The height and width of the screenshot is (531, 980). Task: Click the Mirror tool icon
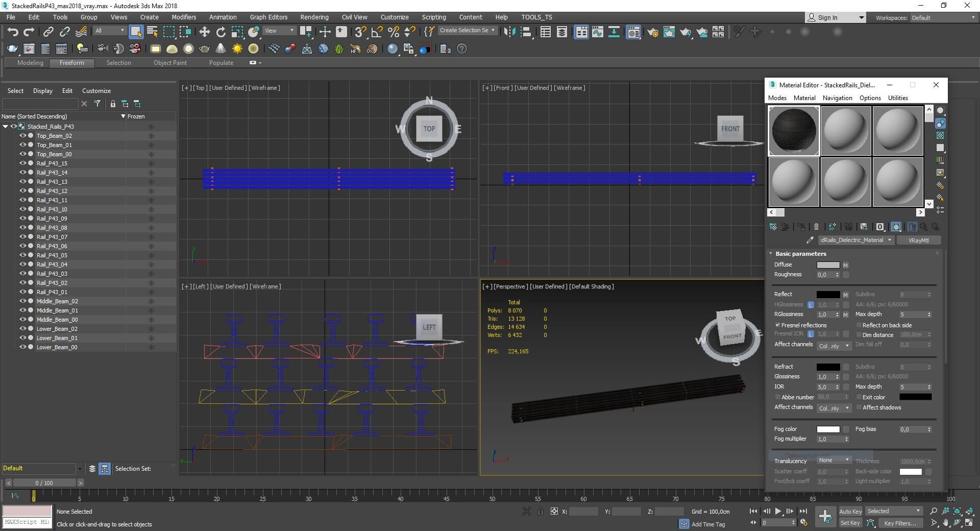[x=509, y=32]
